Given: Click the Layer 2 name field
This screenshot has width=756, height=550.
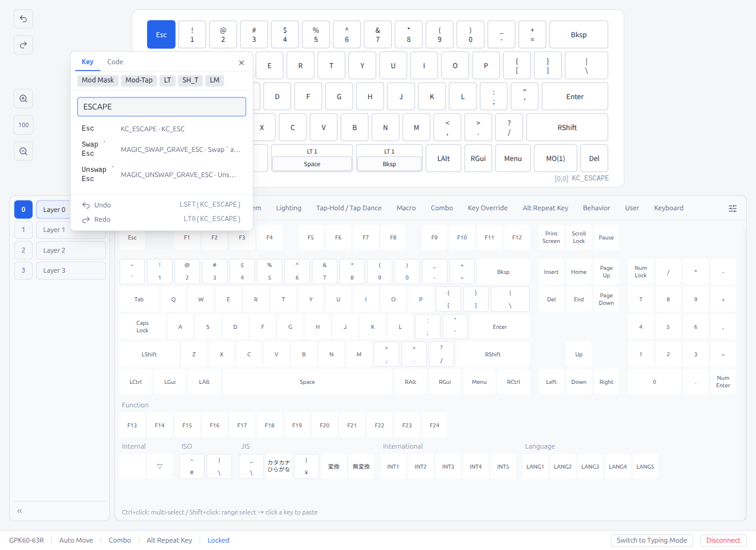Looking at the screenshot, I should click(71, 250).
